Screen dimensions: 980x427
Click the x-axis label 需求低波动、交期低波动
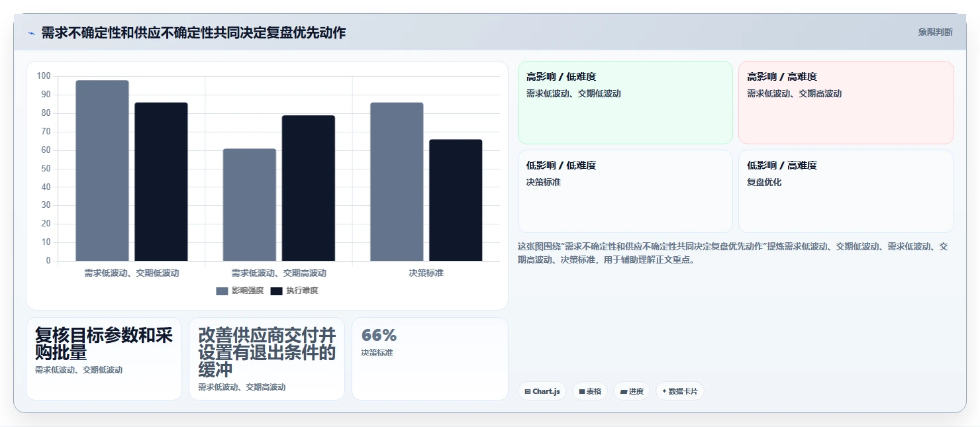132,273
